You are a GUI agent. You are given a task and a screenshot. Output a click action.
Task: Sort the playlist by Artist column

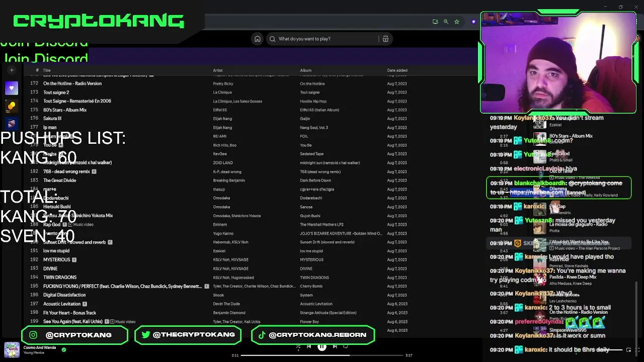coord(217,70)
